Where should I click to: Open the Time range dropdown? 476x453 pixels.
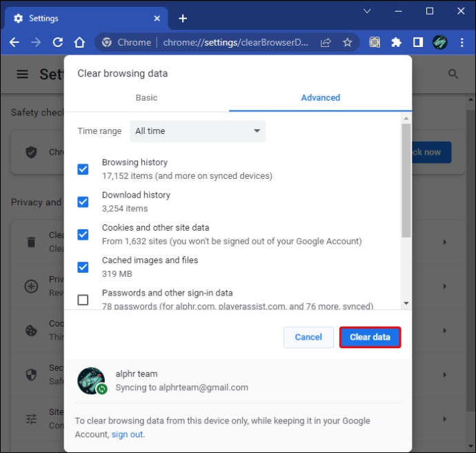click(x=198, y=131)
